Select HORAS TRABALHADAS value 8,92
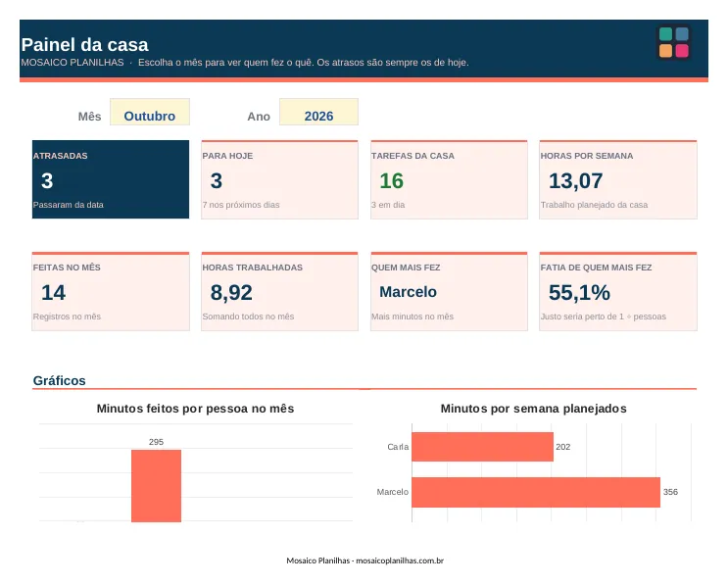This screenshot has height=585, width=728. (x=231, y=292)
